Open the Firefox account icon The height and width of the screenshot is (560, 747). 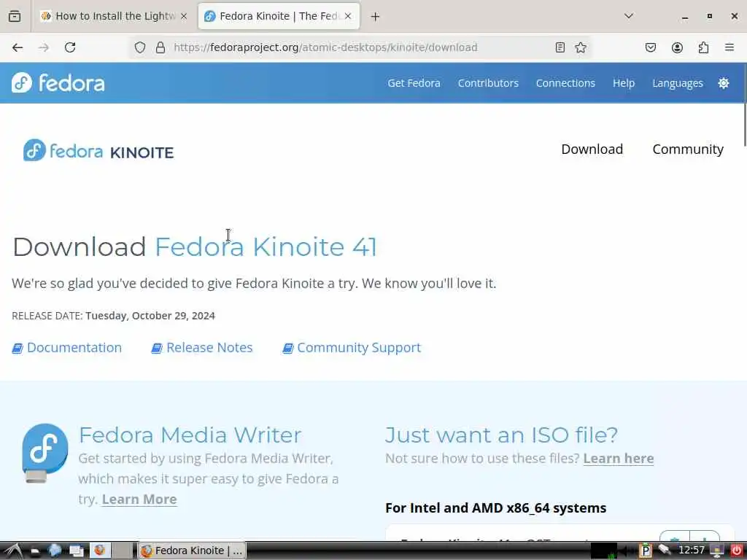(x=677, y=47)
